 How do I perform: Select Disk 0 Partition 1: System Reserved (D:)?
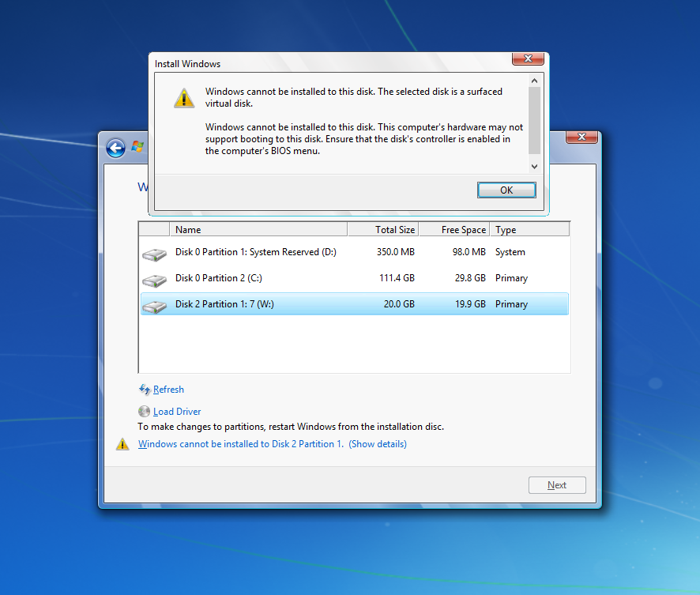[355, 252]
